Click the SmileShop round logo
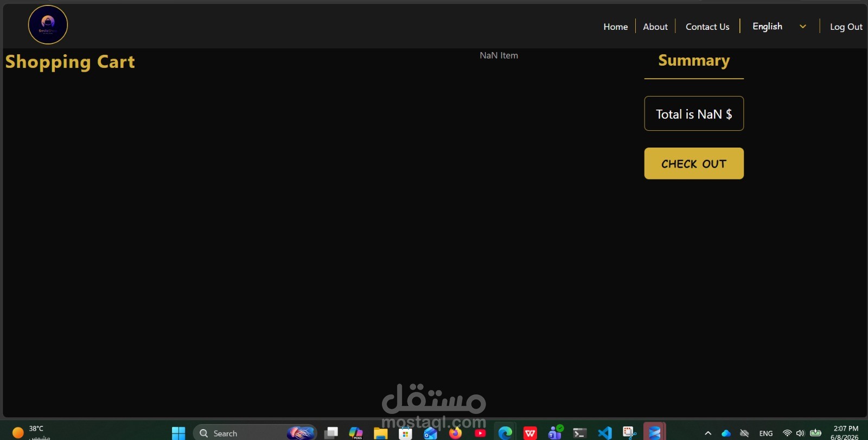 [x=48, y=24]
